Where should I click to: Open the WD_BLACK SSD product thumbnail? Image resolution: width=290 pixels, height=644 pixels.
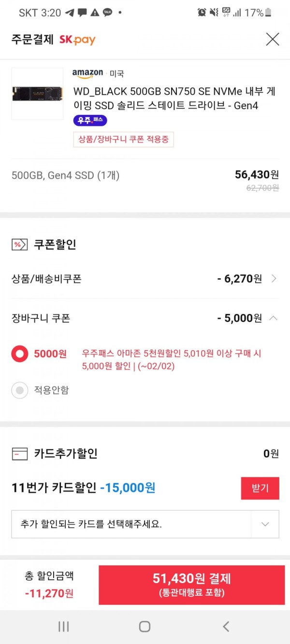point(37,94)
